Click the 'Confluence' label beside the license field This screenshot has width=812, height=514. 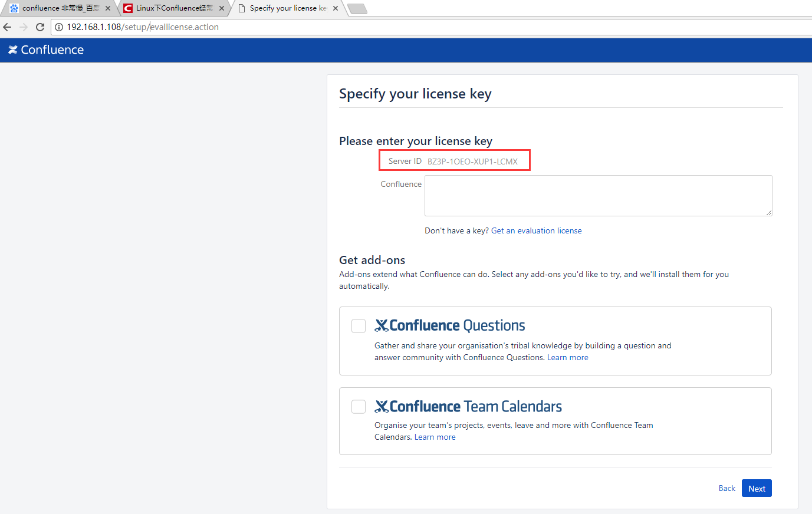pyautogui.click(x=401, y=184)
